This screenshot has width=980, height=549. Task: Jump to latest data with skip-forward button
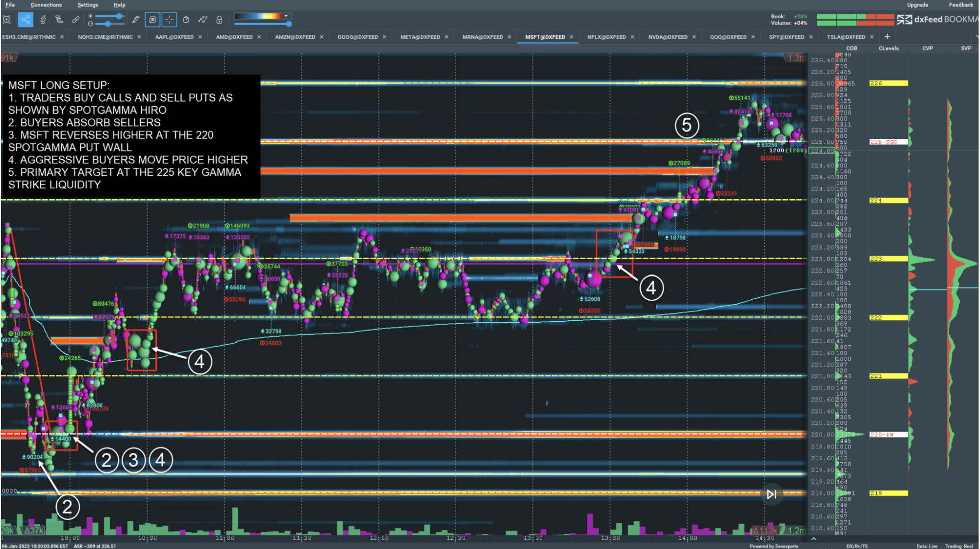pos(772,494)
